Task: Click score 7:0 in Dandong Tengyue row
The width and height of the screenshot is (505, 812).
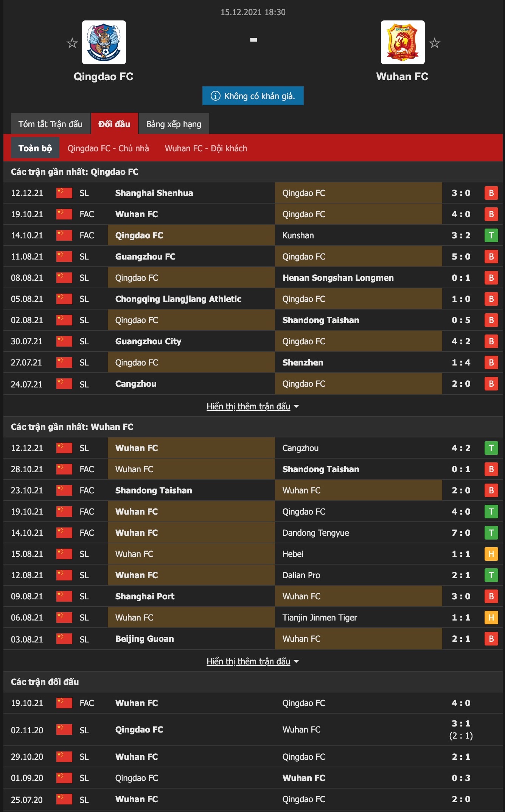Action: click(x=461, y=533)
